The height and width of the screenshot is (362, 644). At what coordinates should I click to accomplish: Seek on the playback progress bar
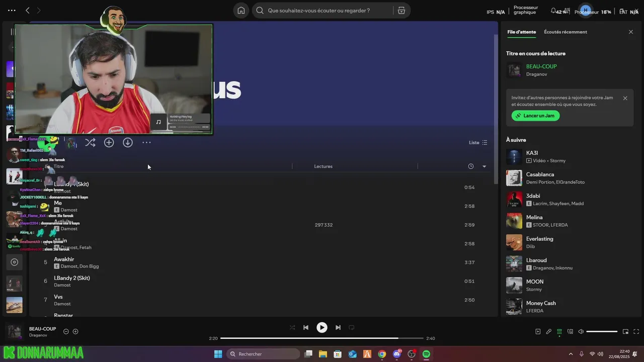[322, 338]
